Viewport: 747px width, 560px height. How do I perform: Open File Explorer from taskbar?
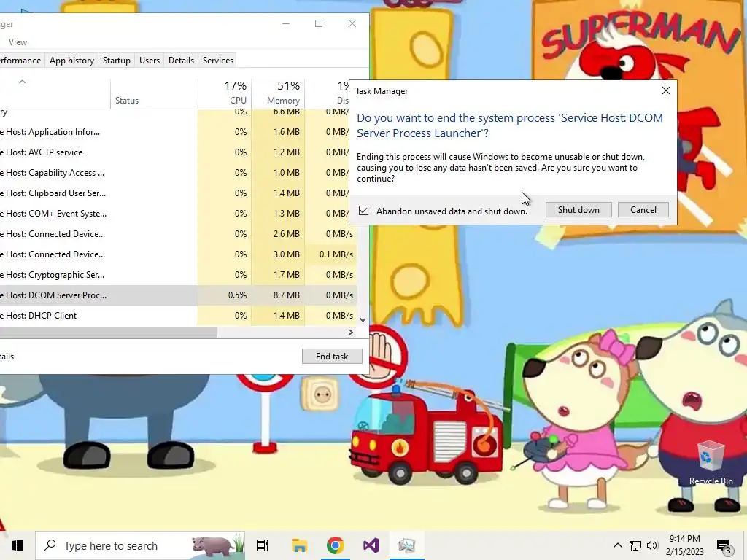click(x=299, y=545)
